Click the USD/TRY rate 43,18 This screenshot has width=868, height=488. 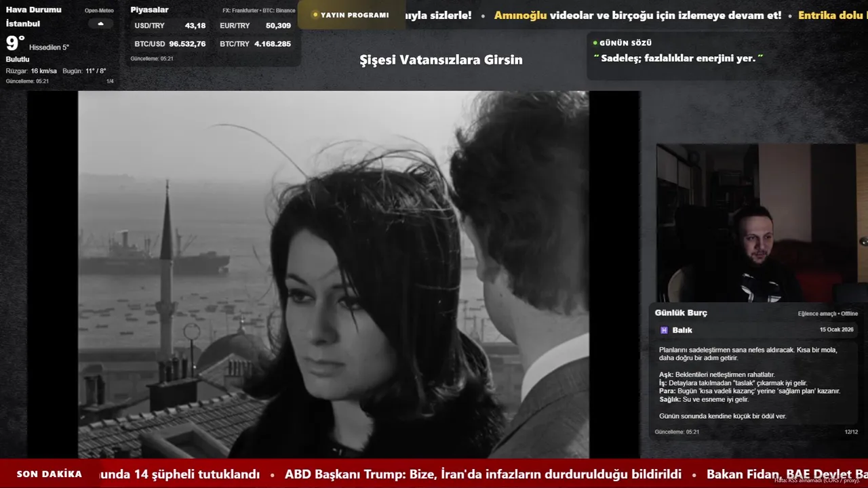195,26
